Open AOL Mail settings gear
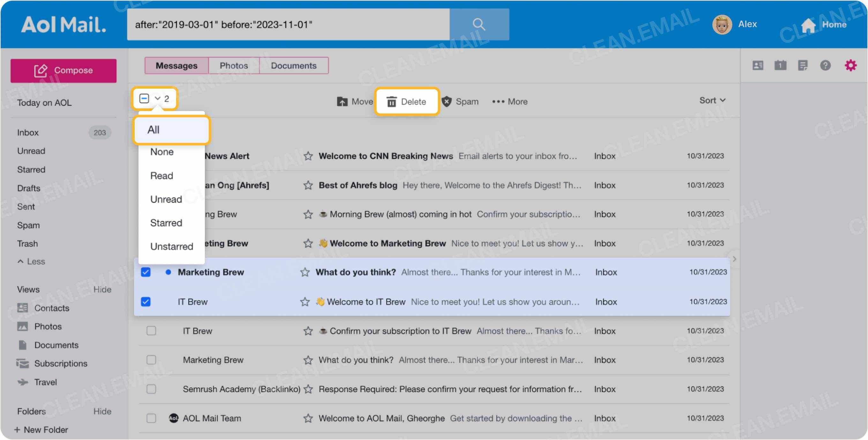The image size is (868, 440). pos(851,65)
